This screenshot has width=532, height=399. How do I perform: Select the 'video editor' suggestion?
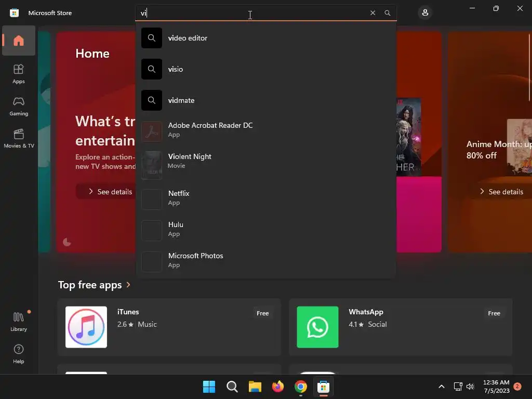tap(265, 38)
